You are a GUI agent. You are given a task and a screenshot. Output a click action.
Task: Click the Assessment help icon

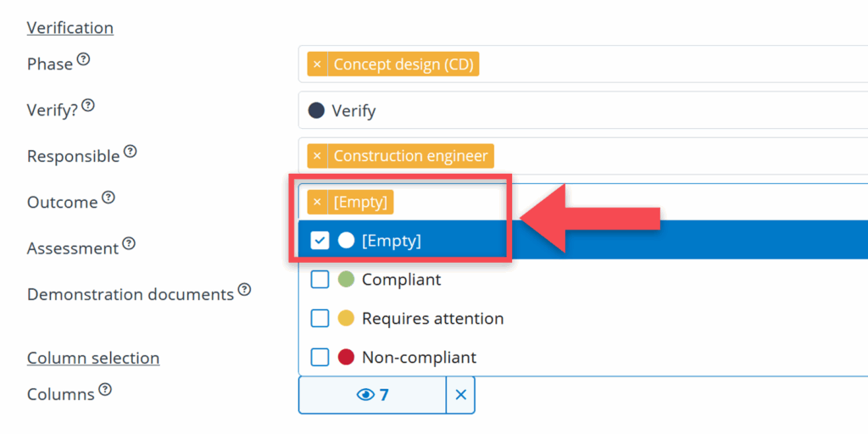(x=128, y=243)
